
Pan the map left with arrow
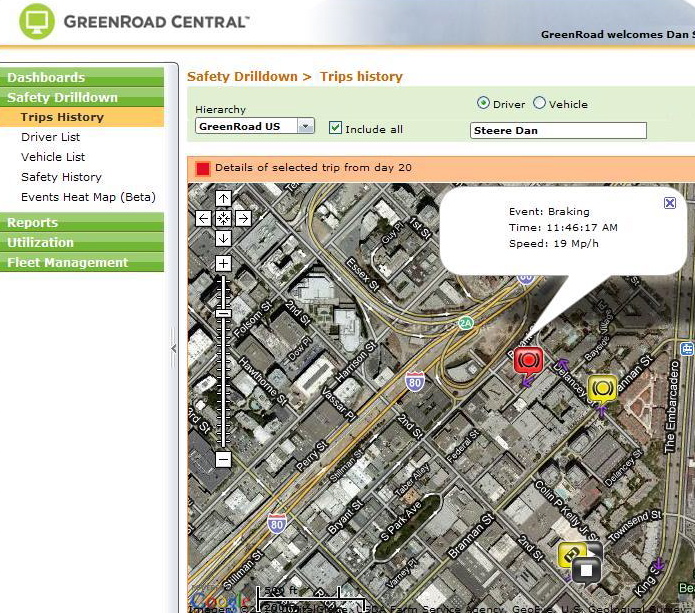[x=204, y=218]
